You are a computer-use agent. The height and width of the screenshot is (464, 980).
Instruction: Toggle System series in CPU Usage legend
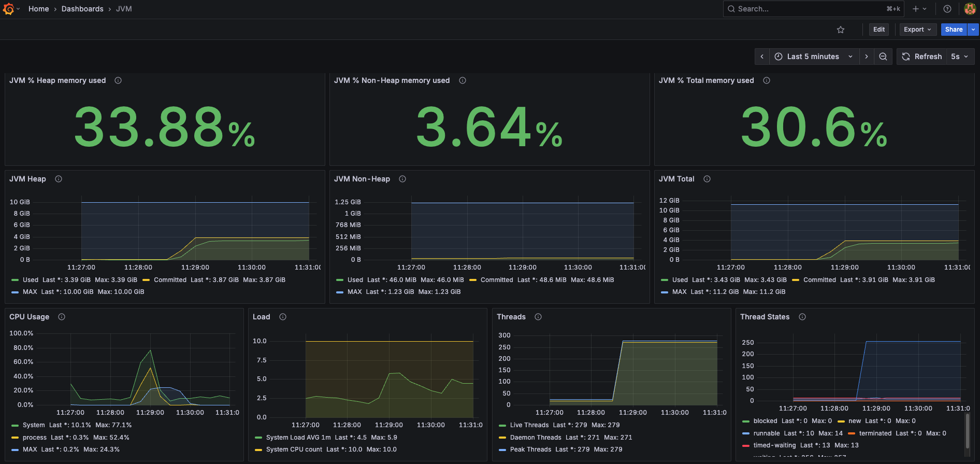coord(34,425)
